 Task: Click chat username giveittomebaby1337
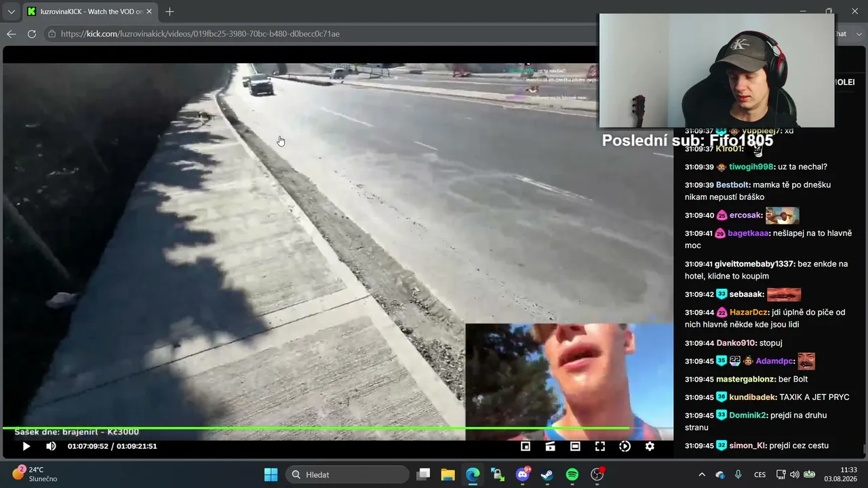coord(755,264)
